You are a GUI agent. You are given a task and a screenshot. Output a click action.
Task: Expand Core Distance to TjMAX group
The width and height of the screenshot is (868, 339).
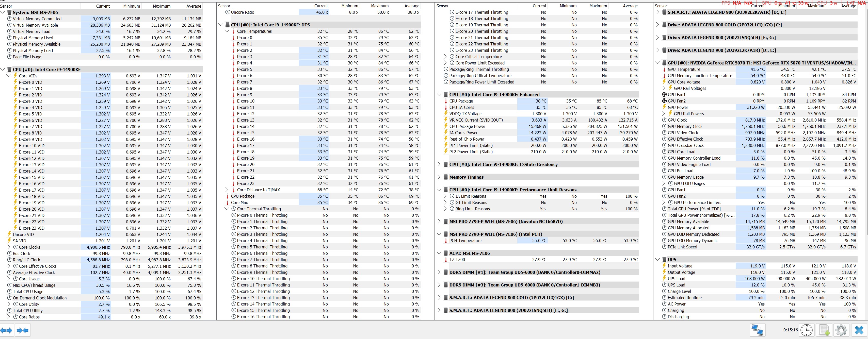point(227,190)
